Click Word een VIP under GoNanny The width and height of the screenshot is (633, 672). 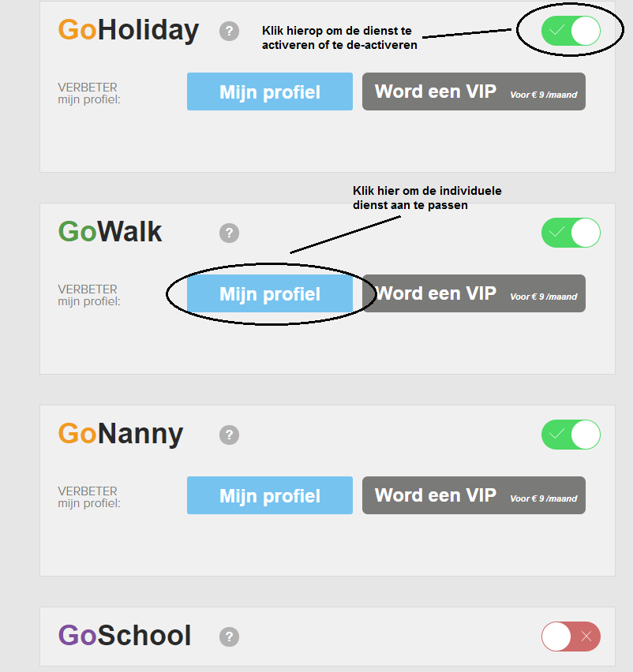click(474, 496)
